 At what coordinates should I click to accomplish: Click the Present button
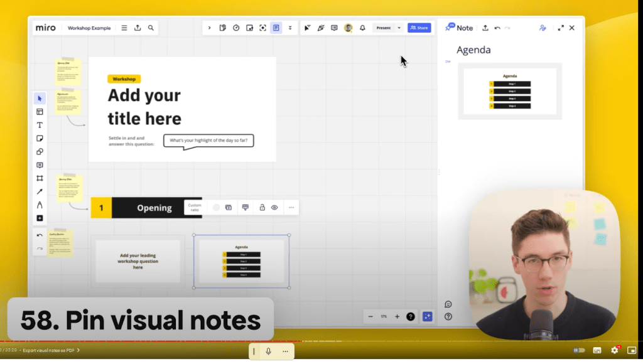point(384,28)
